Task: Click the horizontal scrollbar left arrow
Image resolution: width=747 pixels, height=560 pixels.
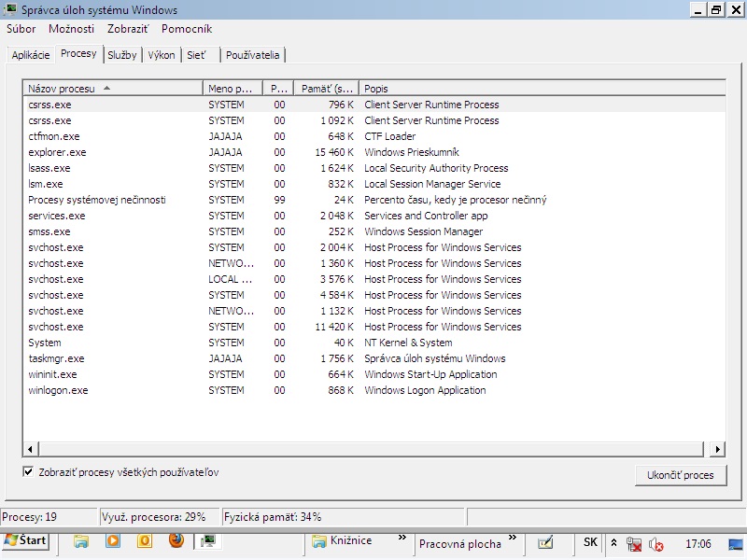Action: coord(30,449)
